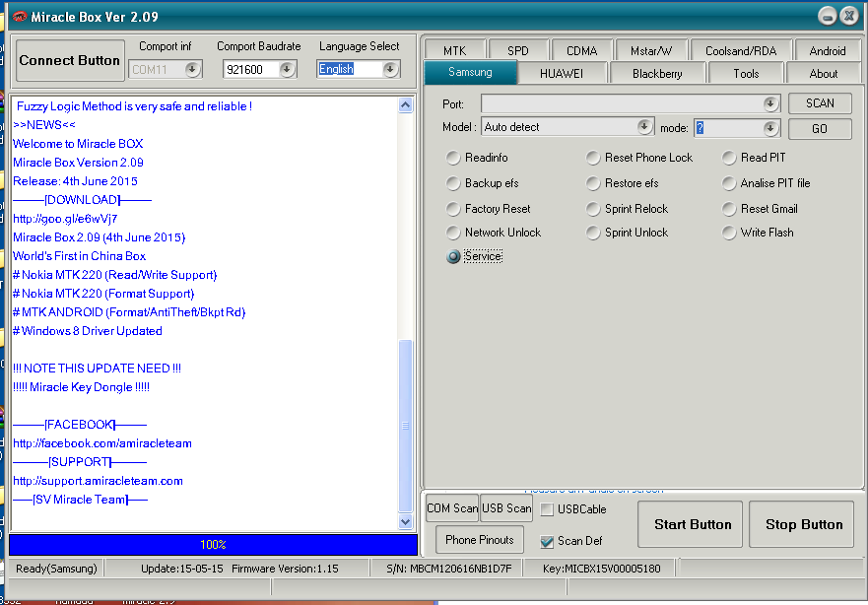Close the Miracle Box window
The width and height of the screenshot is (868, 605).
(x=849, y=16)
